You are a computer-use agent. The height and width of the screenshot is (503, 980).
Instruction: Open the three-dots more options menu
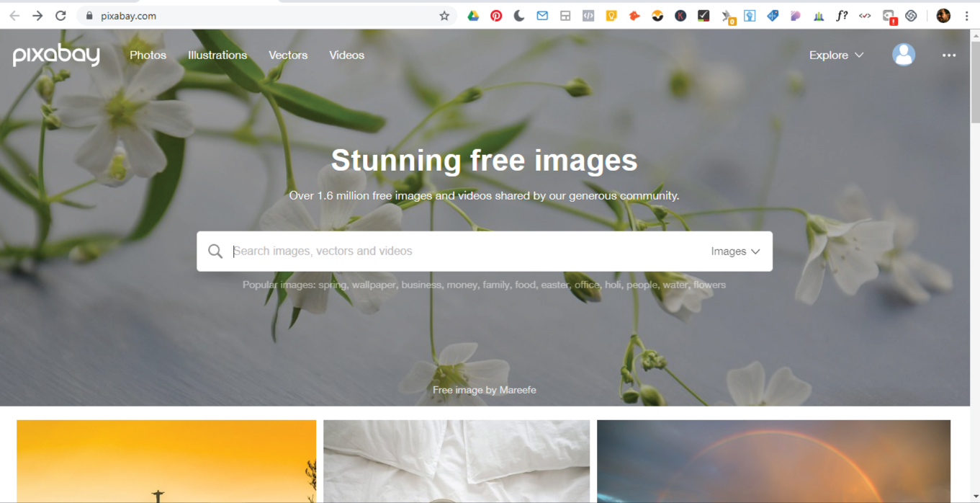(949, 55)
